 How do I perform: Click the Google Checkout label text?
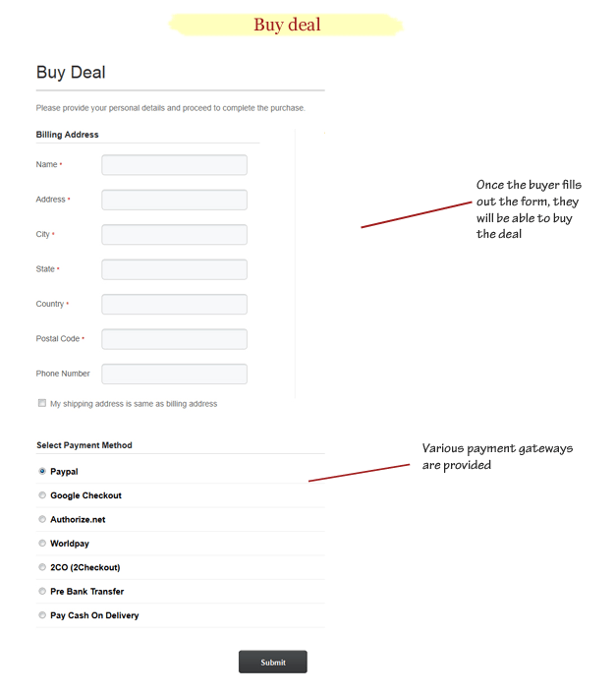pos(85,495)
